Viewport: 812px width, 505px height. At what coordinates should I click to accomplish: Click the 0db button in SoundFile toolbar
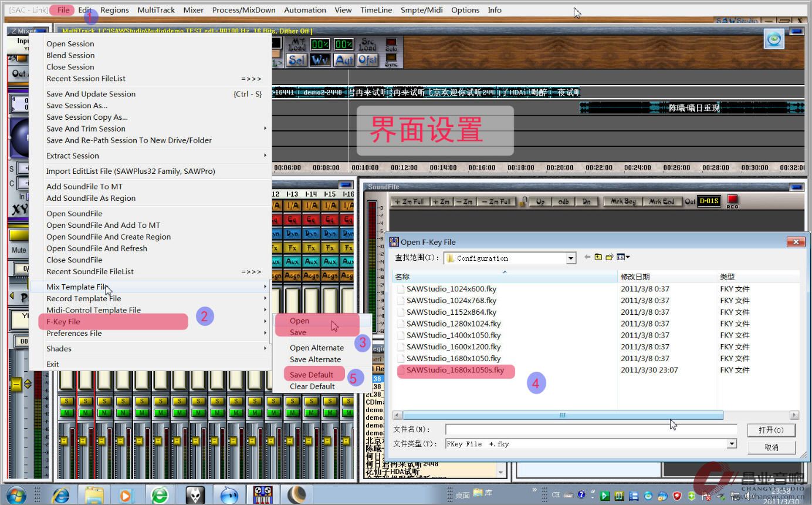[563, 201]
